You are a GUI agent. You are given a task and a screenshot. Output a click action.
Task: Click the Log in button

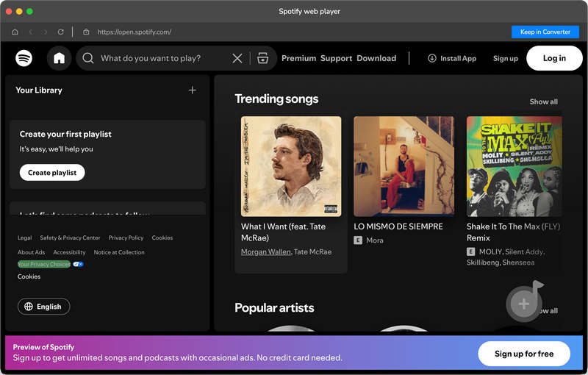[554, 58]
